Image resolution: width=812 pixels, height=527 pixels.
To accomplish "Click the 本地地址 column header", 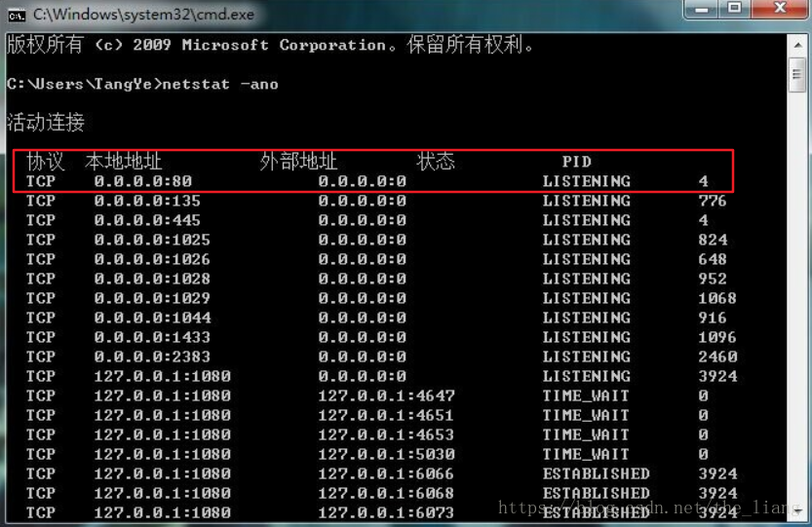I will click(x=123, y=162).
